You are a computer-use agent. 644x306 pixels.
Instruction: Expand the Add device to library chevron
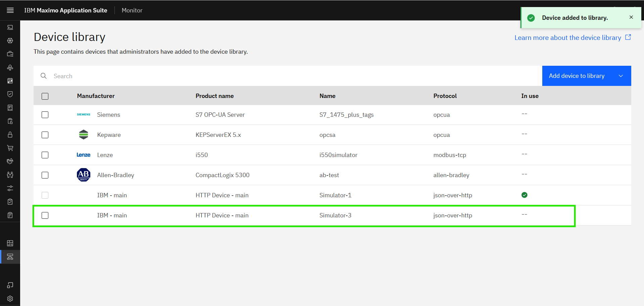click(x=621, y=76)
